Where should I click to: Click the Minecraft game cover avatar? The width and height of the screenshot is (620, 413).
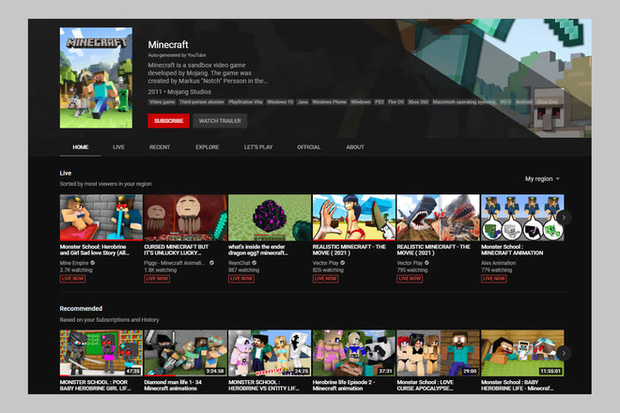click(100, 79)
